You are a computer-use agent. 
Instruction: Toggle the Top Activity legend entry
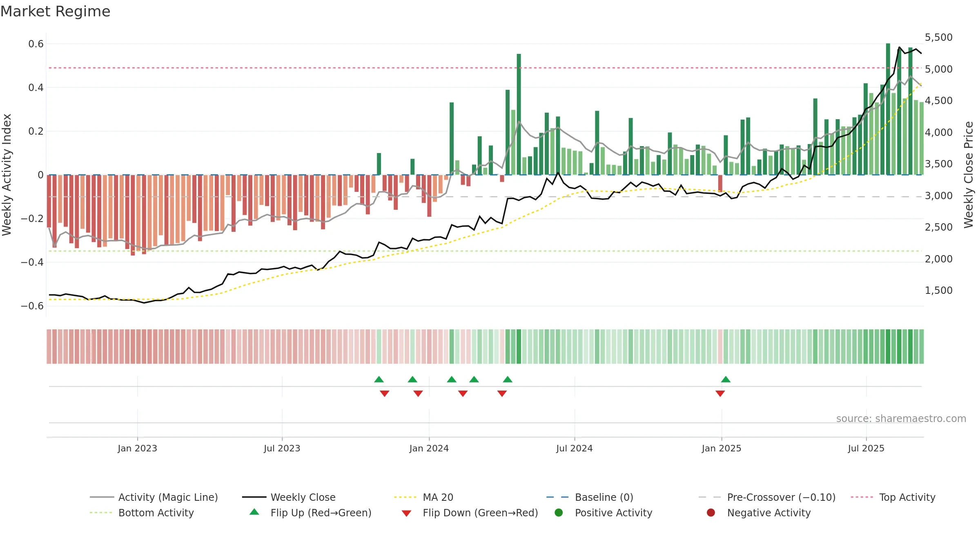click(893, 497)
